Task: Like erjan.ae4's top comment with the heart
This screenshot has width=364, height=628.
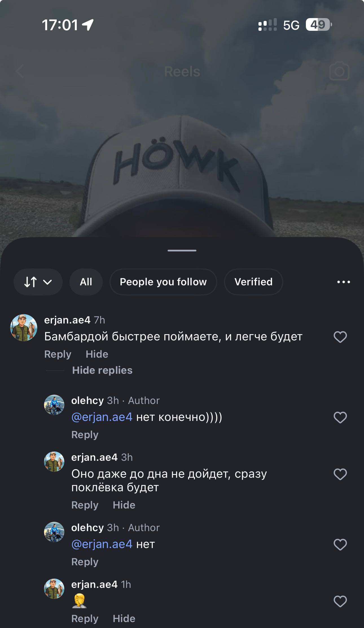Action: pyautogui.click(x=340, y=337)
